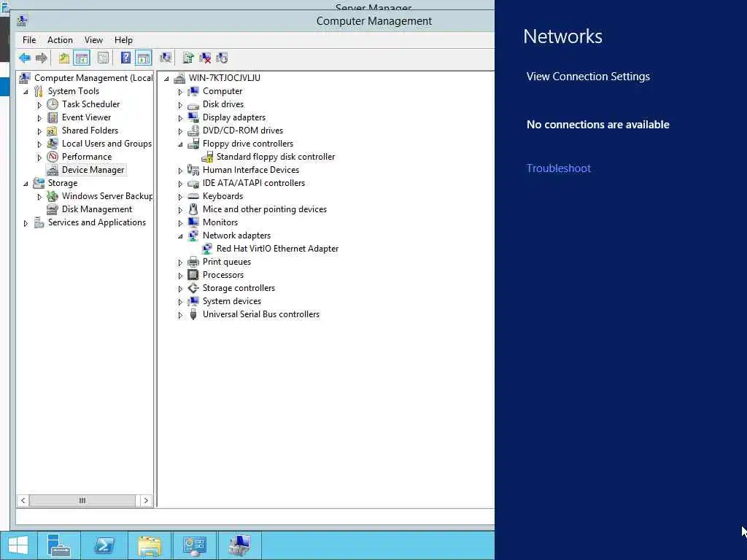
Task: Expand the Print queues category
Action: 180,262
